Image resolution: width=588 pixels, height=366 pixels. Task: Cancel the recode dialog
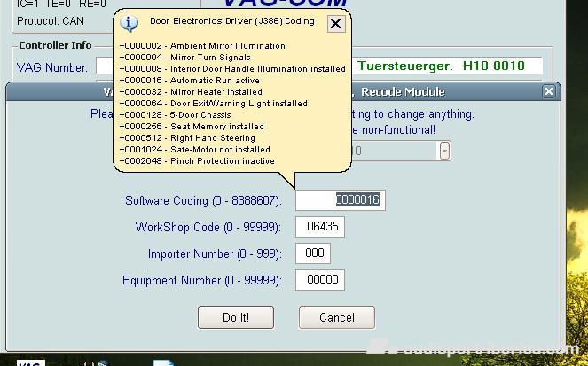(x=337, y=317)
